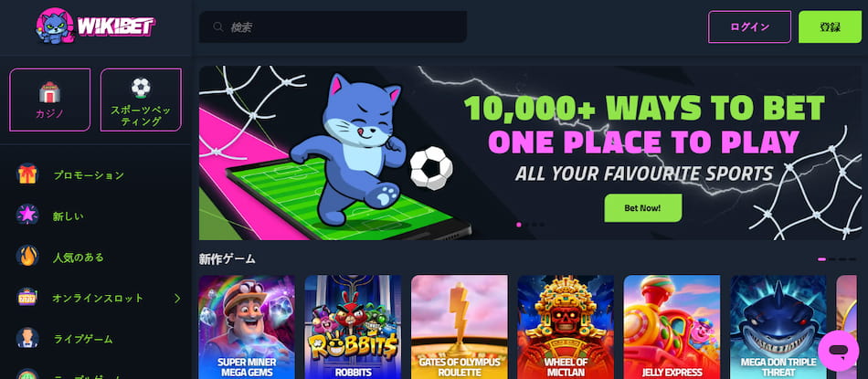The image size is (868, 379).
Task: Select the second 新作ゲーム pagination dash
Action: click(832, 259)
